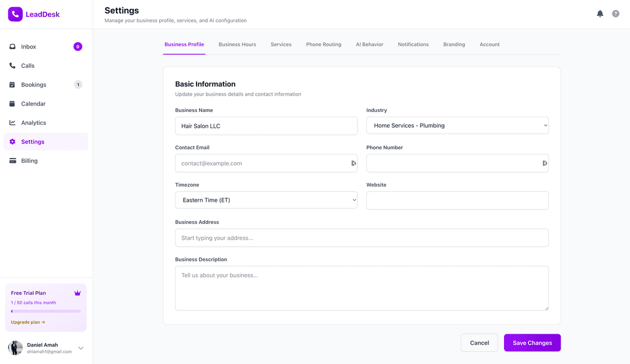Viewport: 630px width, 364px height.
Task: Open the Timezone dropdown
Action: 266,200
